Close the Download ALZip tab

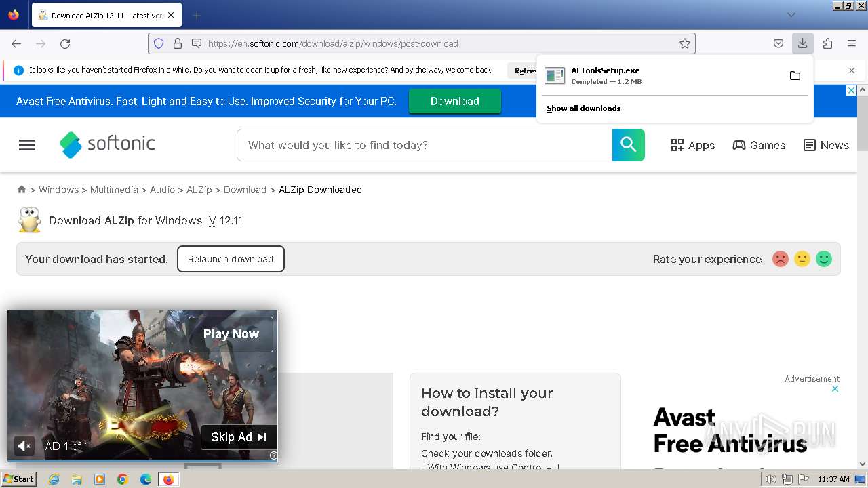tap(170, 15)
